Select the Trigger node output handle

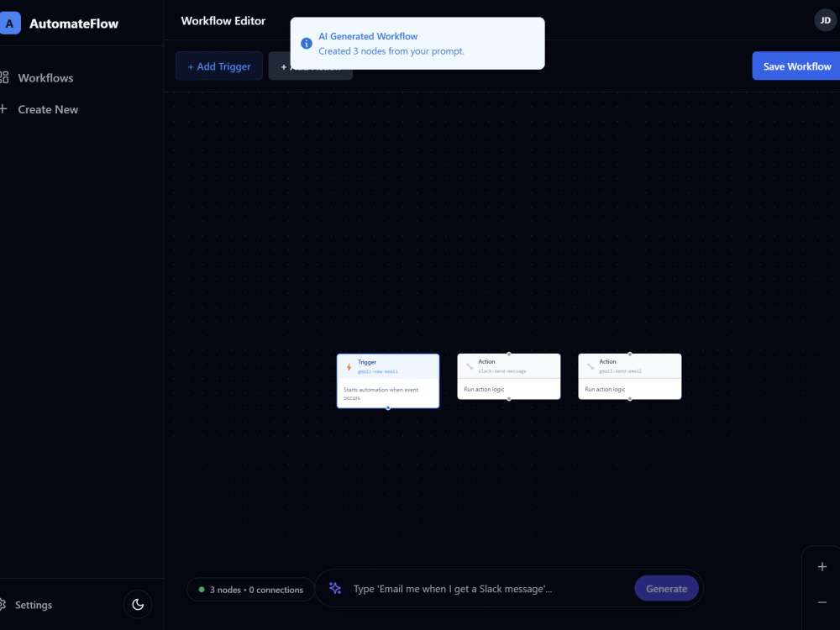388,408
